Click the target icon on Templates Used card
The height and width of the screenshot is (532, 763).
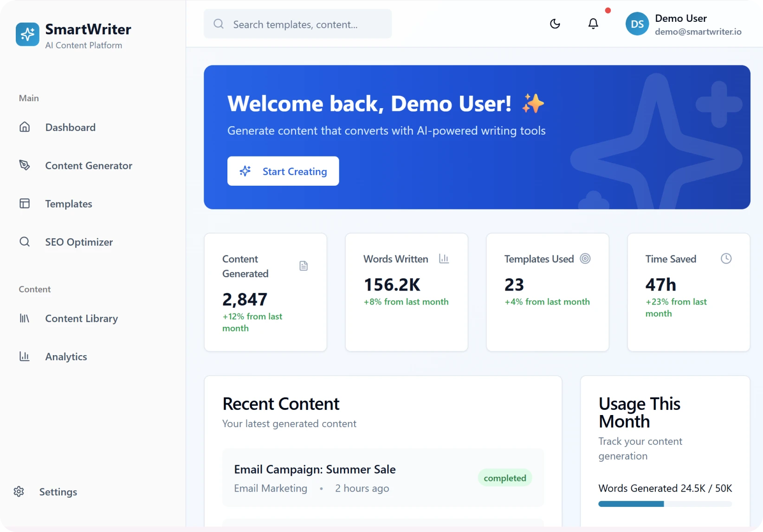585,259
